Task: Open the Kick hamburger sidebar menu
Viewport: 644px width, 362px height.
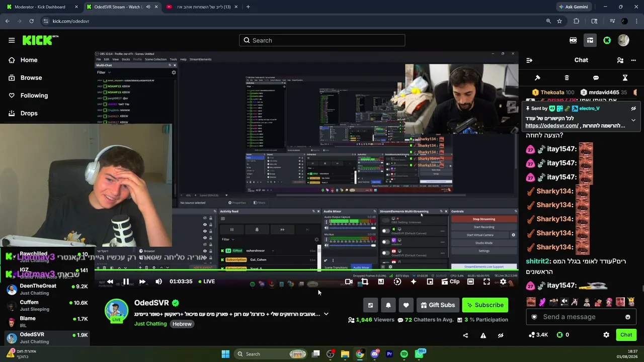Action: pos(12,40)
